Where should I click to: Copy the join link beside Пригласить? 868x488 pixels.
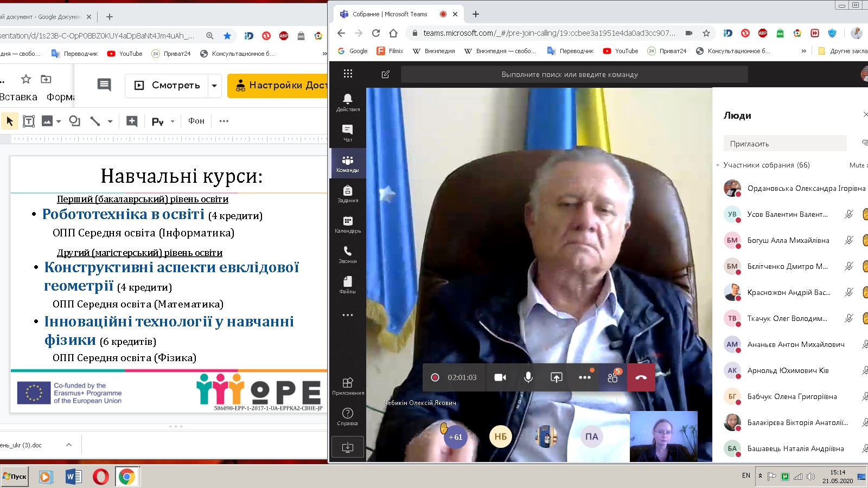[x=864, y=143]
